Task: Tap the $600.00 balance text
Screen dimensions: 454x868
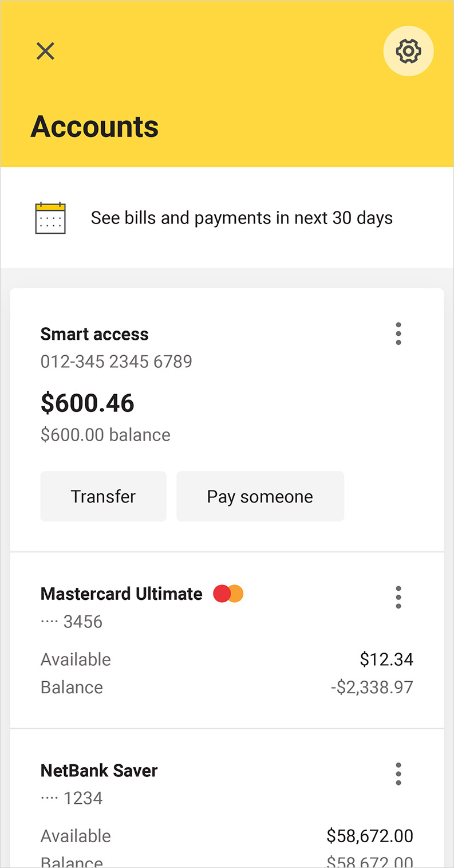Action: coord(105,435)
